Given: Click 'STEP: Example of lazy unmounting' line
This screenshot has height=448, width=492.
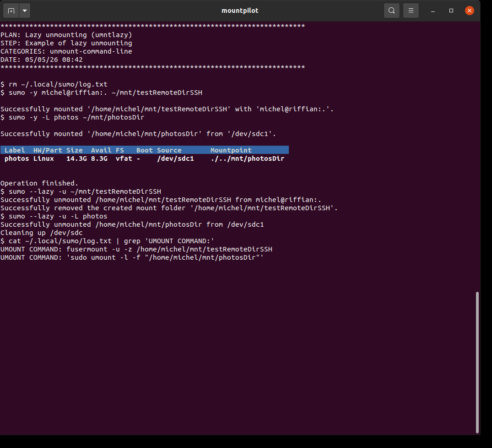Looking at the screenshot, I should point(66,43).
